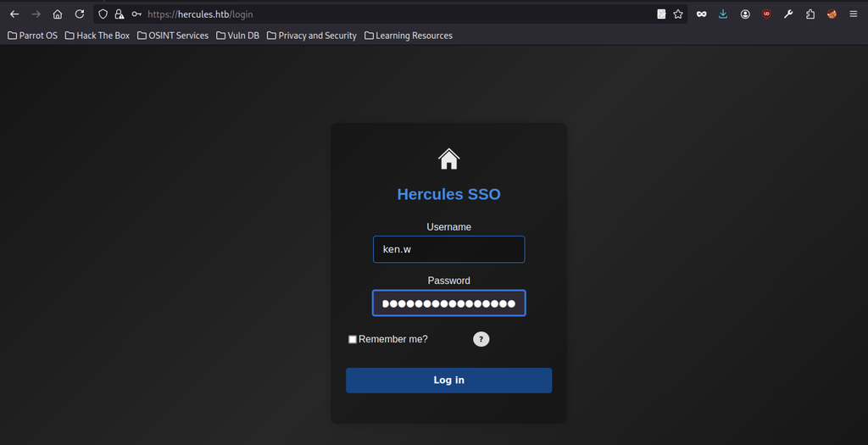Focus the Username field containing ken.w
868x445 pixels.
449,249
